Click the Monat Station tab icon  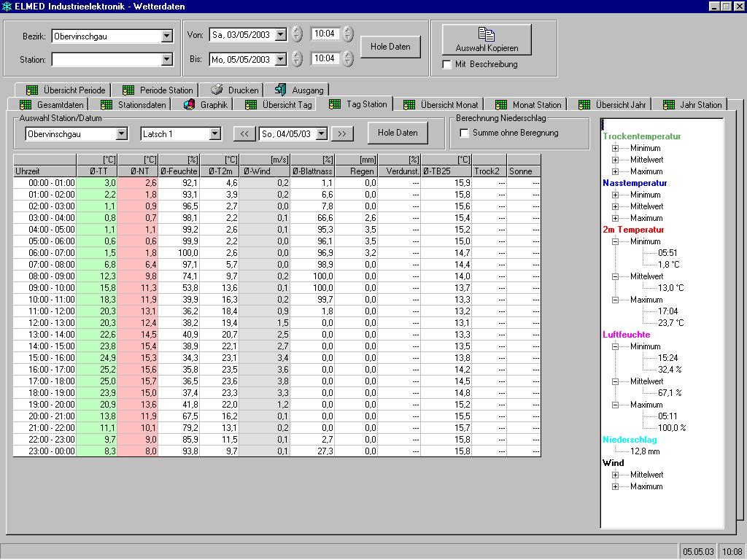[x=500, y=104]
